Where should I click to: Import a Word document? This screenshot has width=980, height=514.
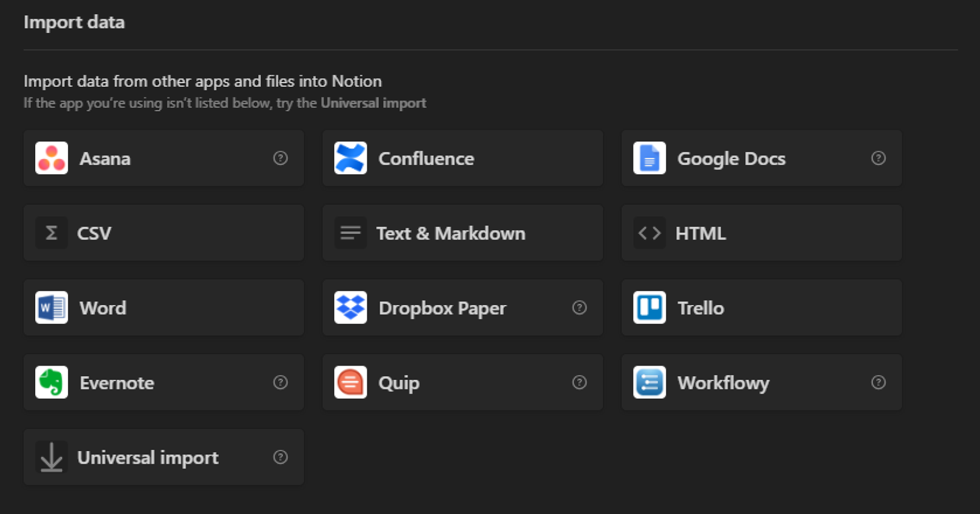pyautogui.click(x=164, y=308)
